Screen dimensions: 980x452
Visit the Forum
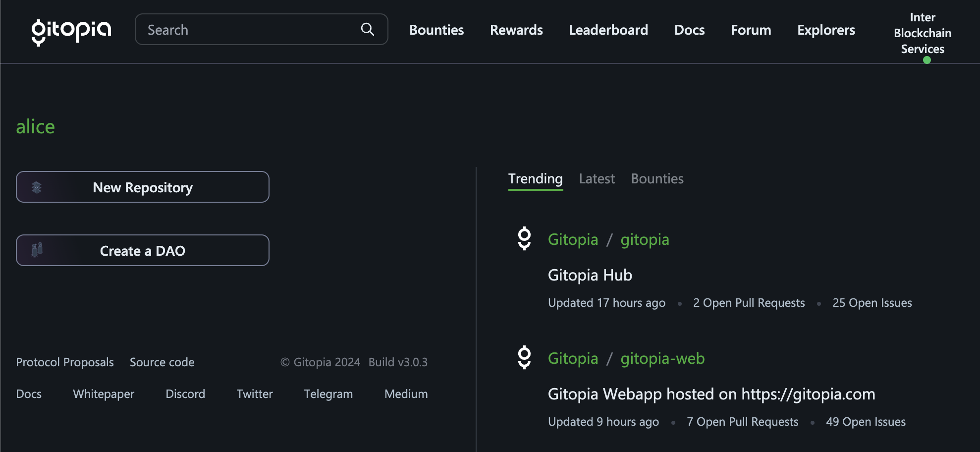(x=751, y=30)
